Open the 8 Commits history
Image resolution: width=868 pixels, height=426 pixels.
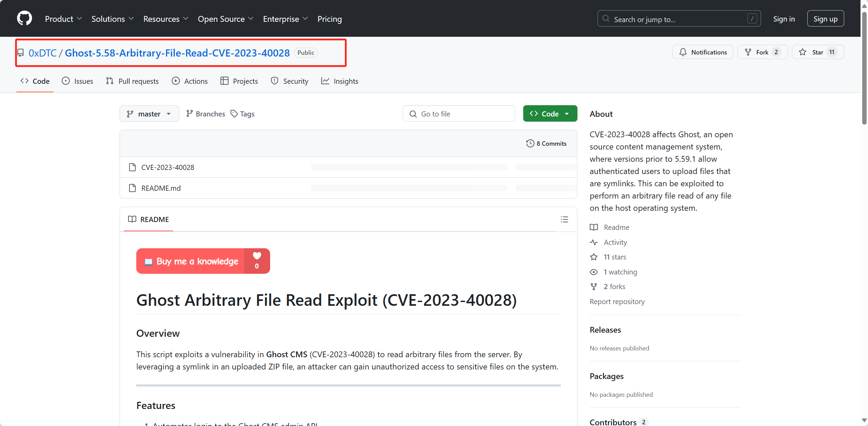(546, 144)
